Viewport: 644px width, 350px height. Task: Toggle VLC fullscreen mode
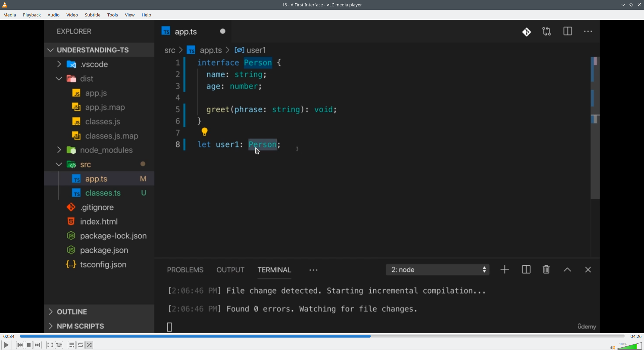[x=50, y=345]
